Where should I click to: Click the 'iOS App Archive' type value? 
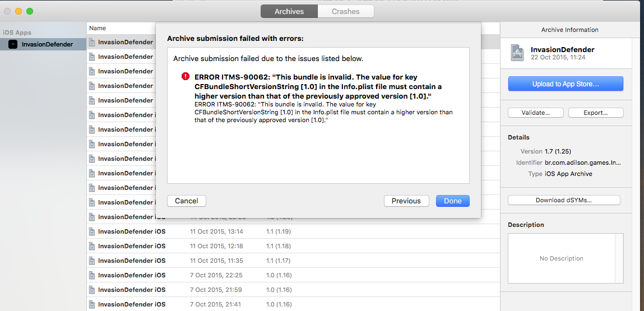pyautogui.click(x=568, y=174)
